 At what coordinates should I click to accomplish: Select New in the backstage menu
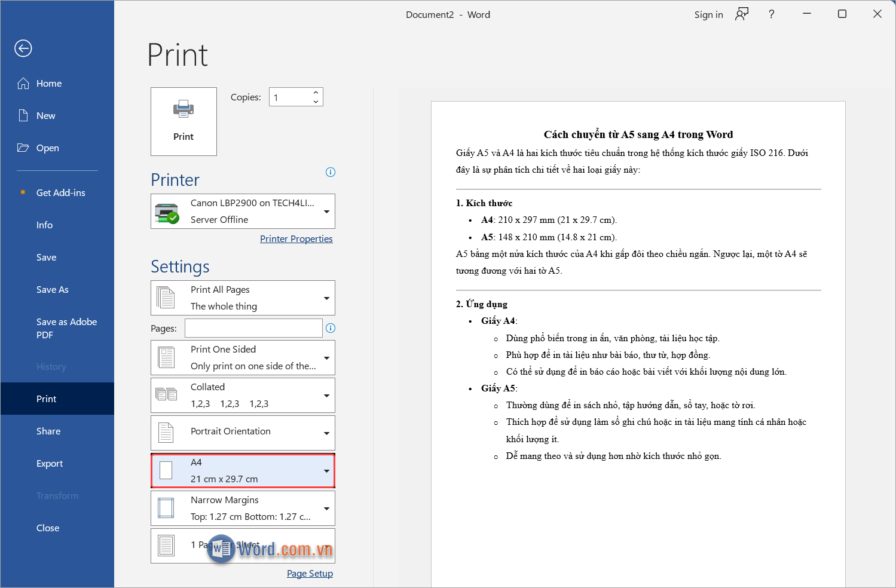(57, 116)
